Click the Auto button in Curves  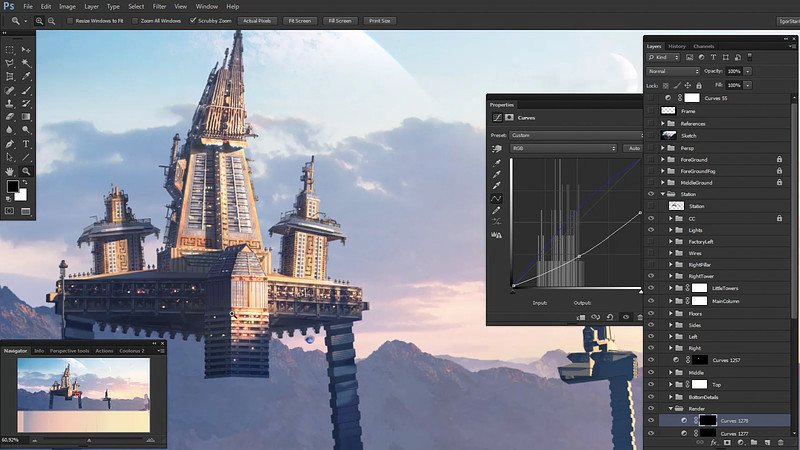pyautogui.click(x=634, y=148)
